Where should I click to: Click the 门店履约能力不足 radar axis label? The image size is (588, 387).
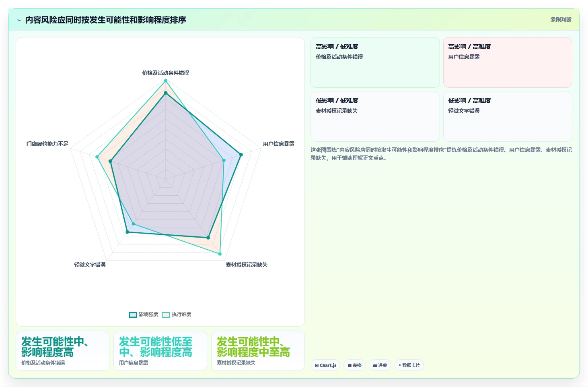[47, 144]
